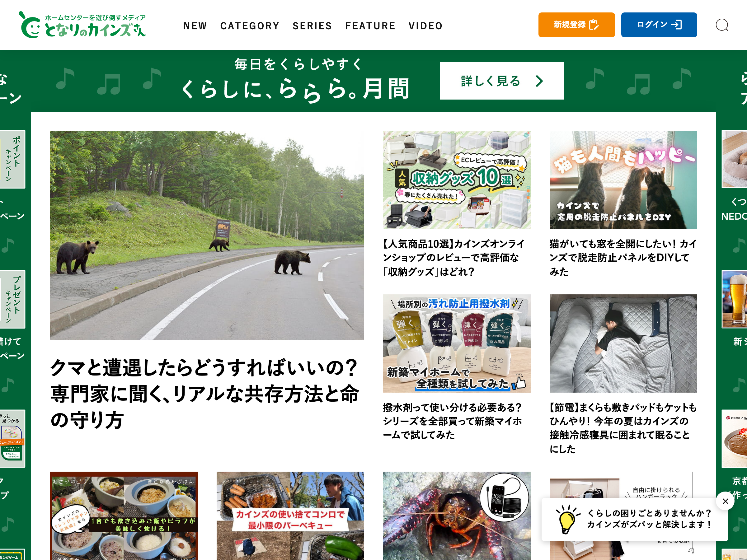Open the crayfish endoscope thumbnail
747x560 pixels.
coord(457,516)
